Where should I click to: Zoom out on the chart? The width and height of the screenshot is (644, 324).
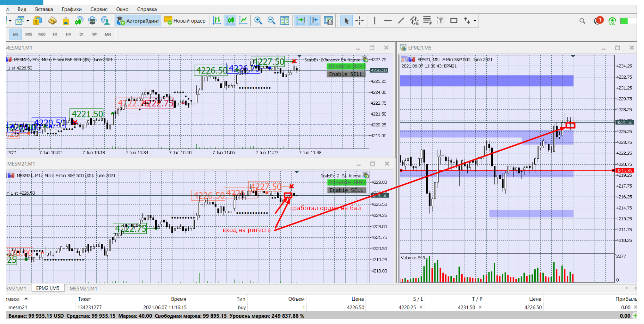tap(271, 21)
